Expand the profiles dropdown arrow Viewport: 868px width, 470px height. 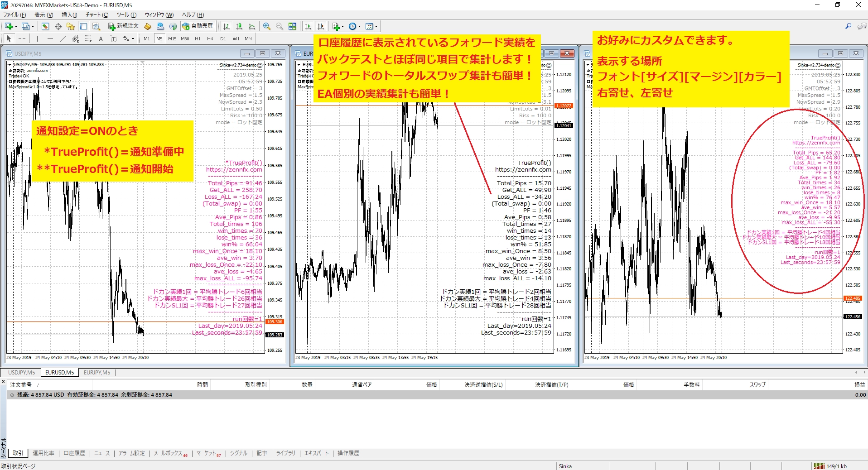[33, 26]
